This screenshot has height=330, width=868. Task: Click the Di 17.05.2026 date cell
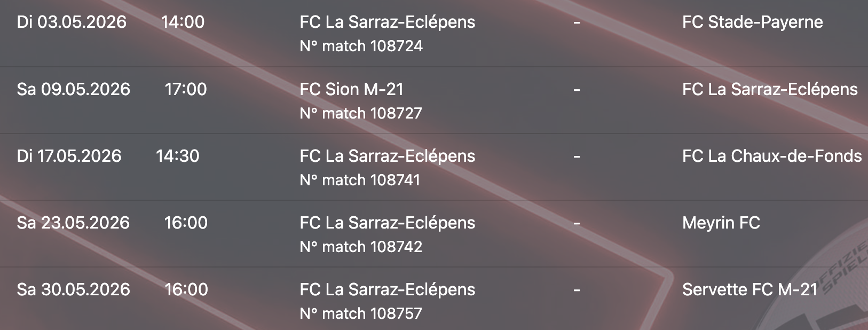click(69, 156)
